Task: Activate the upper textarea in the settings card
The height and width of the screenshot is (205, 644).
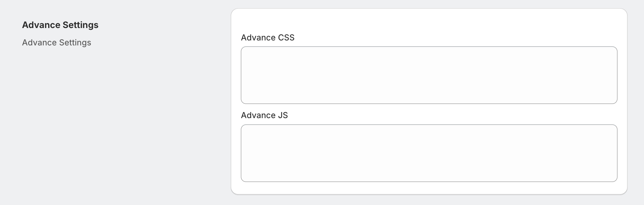Action: pos(429,75)
